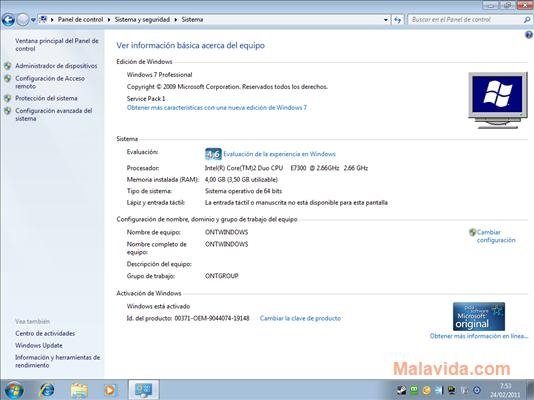Click the Control Panel taskbar button

[x=143, y=390]
